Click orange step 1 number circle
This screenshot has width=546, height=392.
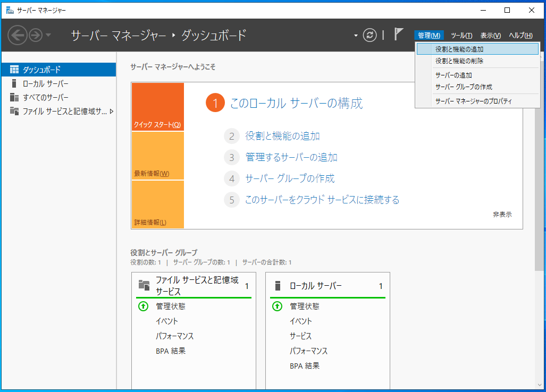coord(215,103)
